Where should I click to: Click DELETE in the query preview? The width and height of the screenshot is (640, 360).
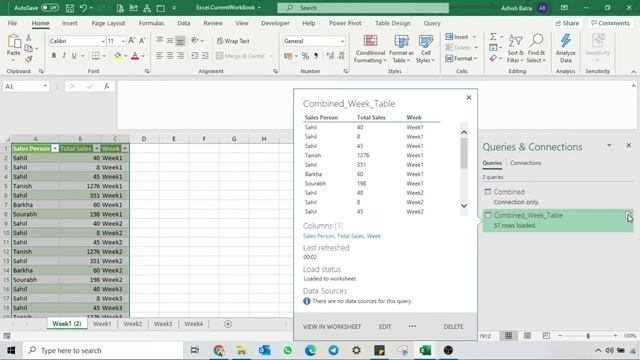click(x=453, y=327)
